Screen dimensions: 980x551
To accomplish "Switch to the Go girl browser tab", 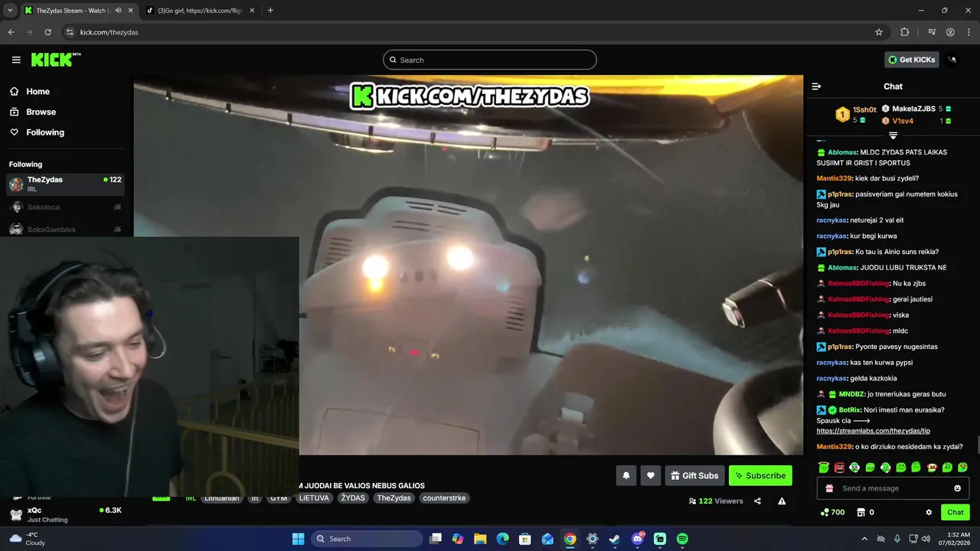I will coord(199,10).
